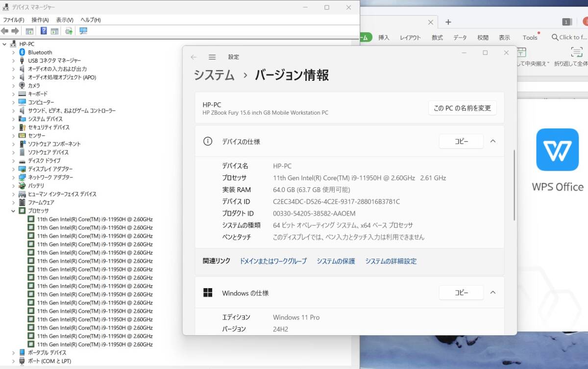Open the ファイル(F) menu

14,20
